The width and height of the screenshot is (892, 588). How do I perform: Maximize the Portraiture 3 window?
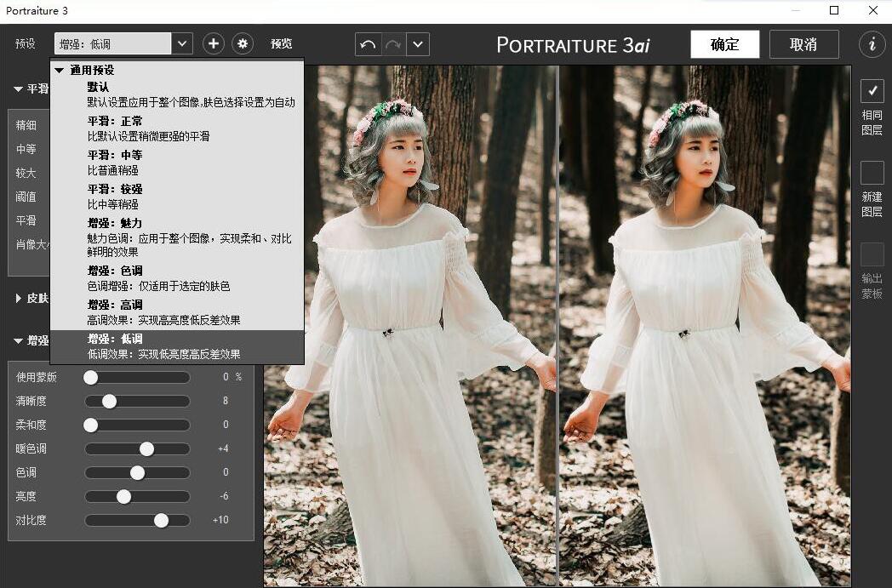point(834,10)
